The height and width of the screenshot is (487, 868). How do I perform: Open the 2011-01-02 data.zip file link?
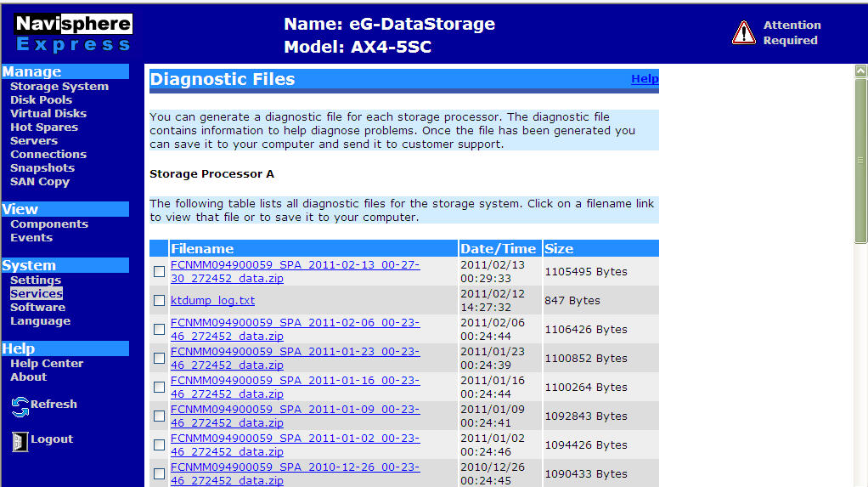pyautogui.click(x=295, y=445)
